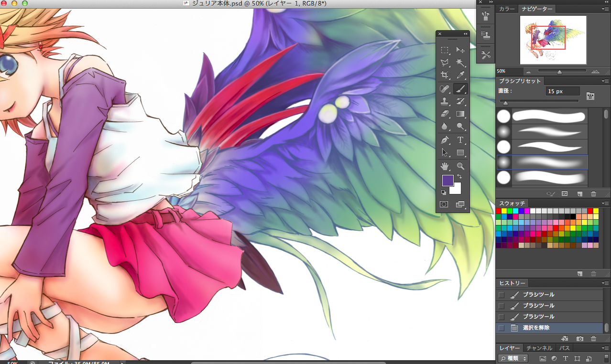Select the Hand tool
Screen dimensions: 611x364
[445, 166]
